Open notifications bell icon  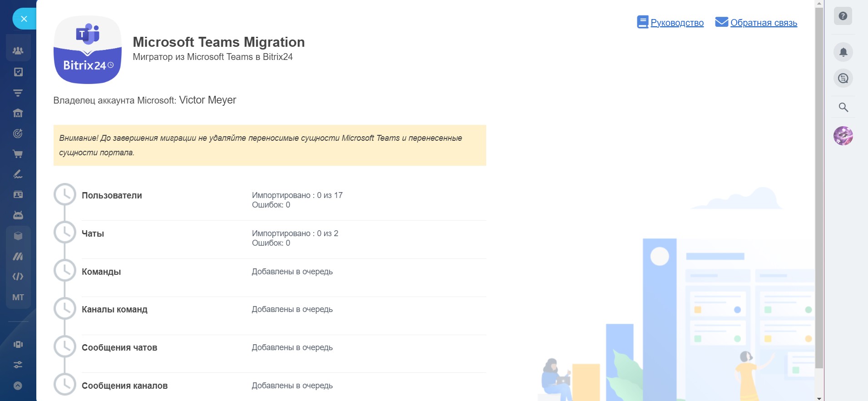point(843,52)
